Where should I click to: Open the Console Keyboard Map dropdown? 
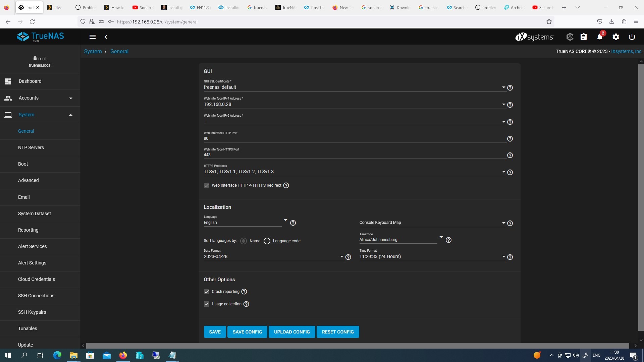[432, 223]
